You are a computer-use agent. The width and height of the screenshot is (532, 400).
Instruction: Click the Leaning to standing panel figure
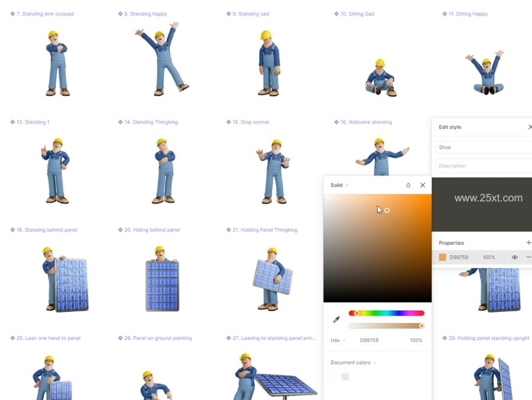(x=275, y=376)
